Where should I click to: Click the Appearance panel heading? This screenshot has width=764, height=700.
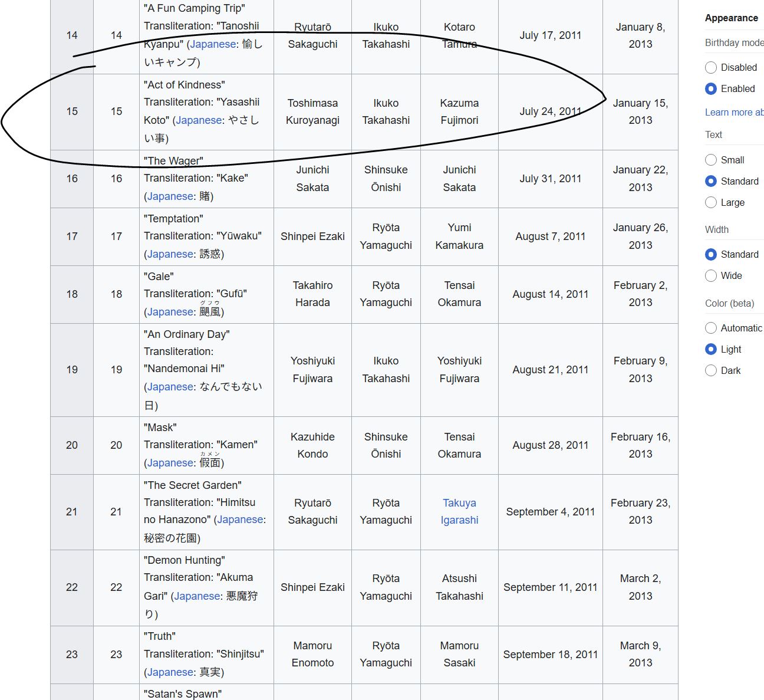click(x=732, y=18)
